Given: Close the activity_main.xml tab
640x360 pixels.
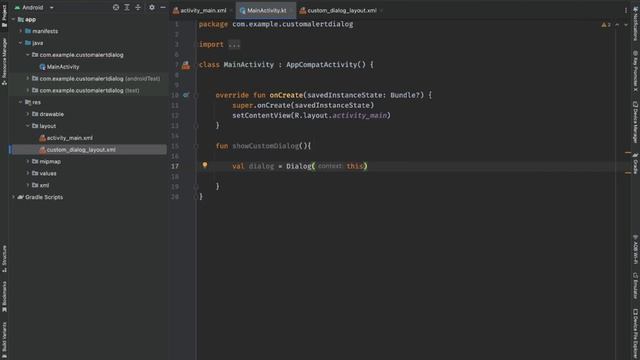Looking at the screenshot, I should (231, 11).
